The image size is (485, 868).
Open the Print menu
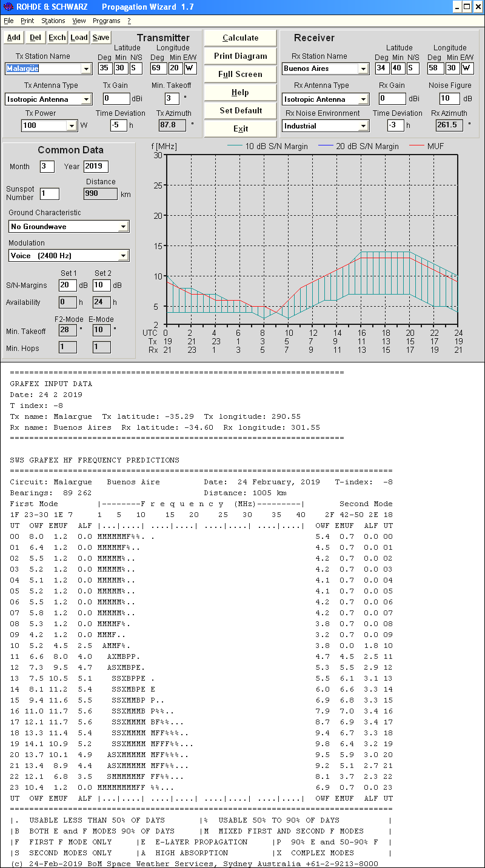coord(27,21)
